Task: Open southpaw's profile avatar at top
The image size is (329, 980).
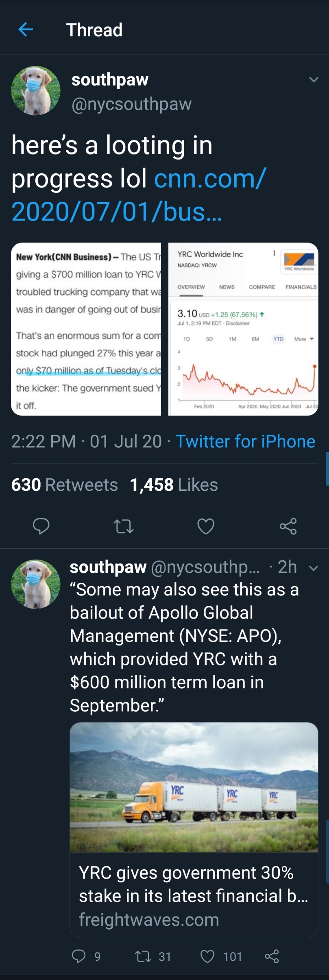Action: 36,91
